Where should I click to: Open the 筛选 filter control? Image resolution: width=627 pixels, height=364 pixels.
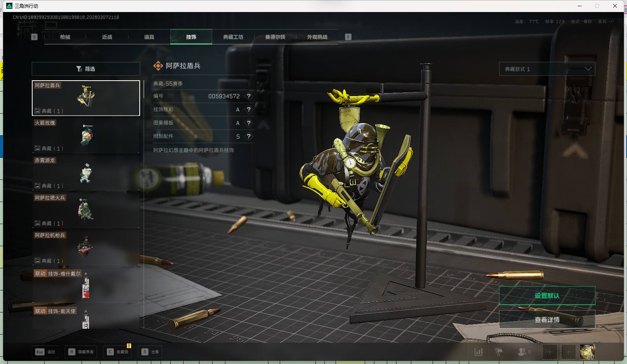(x=86, y=69)
